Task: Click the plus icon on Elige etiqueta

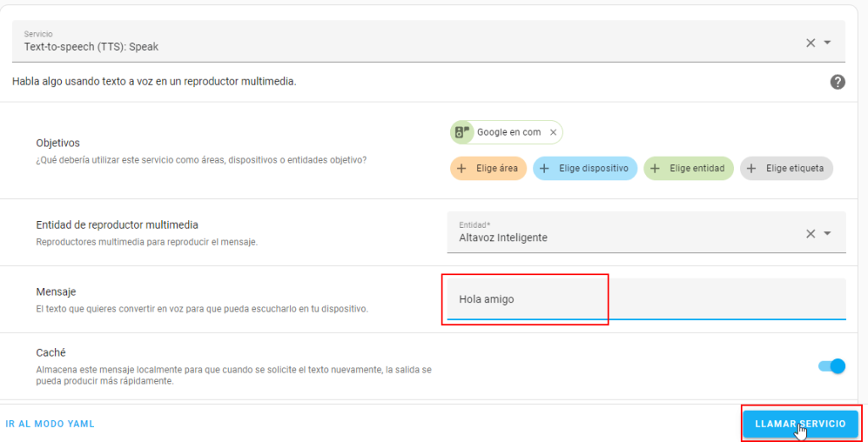Action: [752, 169]
